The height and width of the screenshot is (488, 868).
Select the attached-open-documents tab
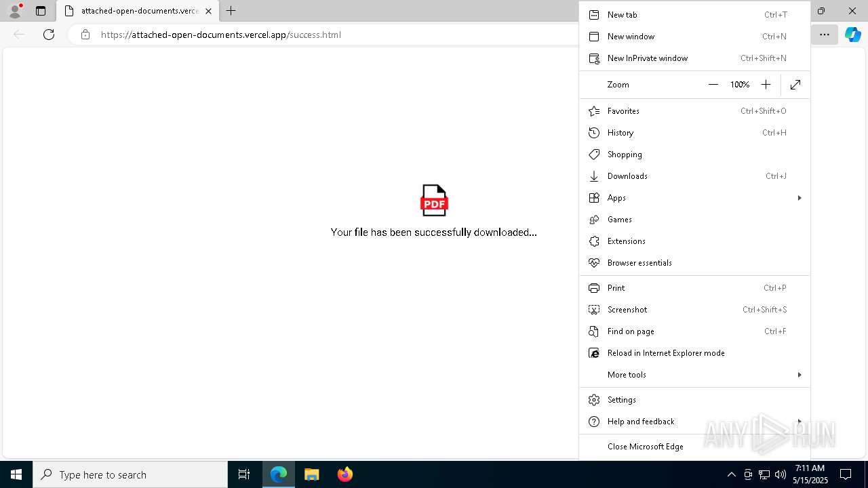(x=138, y=11)
